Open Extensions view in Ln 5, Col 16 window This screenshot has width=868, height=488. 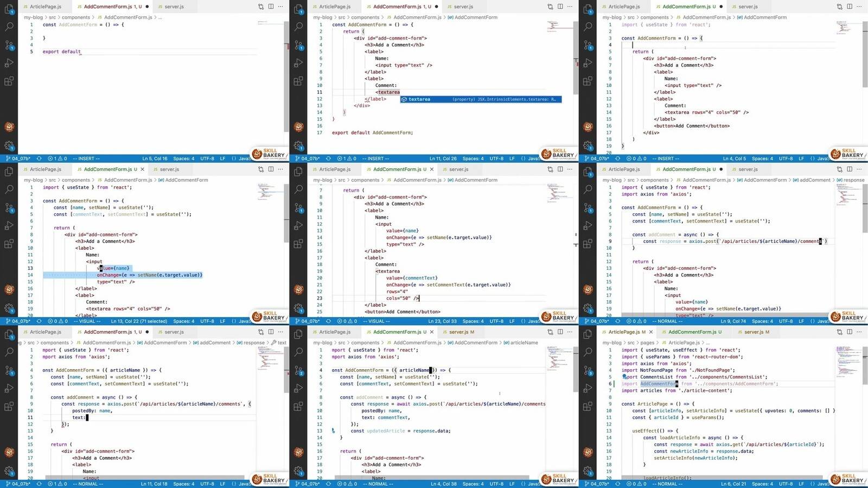click(x=9, y=81)
